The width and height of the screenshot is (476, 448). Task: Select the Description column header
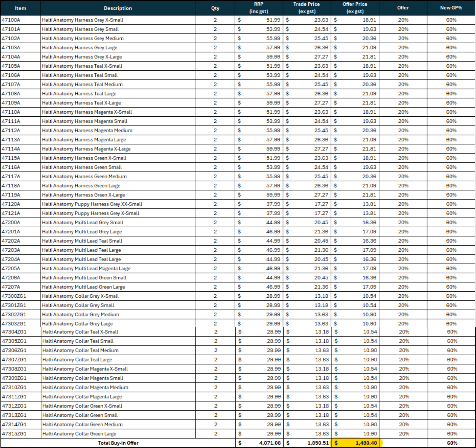click(x=118, y=8)
